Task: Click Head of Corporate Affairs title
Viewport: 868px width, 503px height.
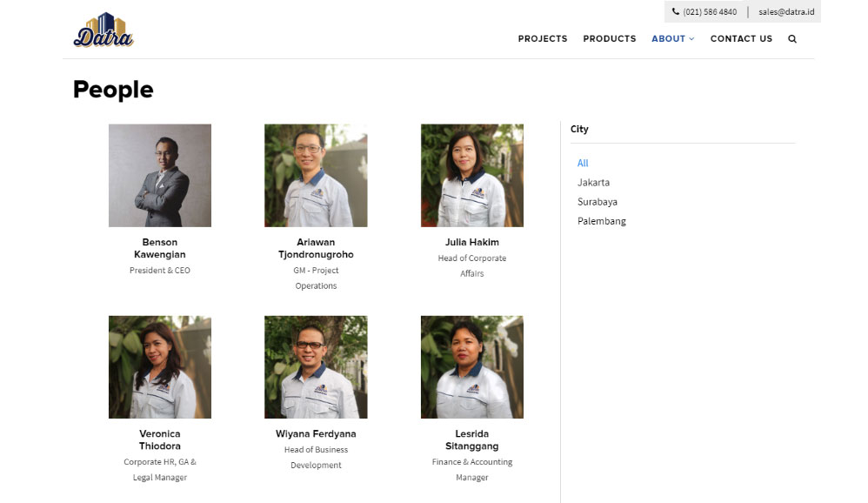Action: 471,266
